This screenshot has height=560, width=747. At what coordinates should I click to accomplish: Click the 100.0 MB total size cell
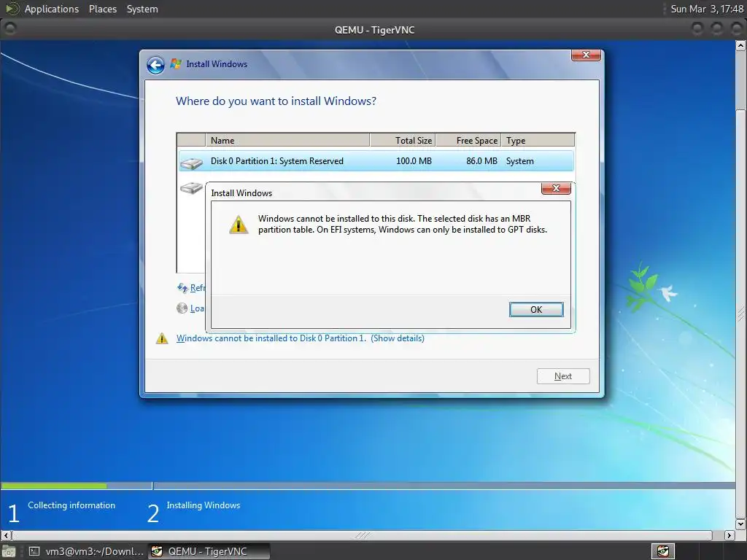click(414, 161)
